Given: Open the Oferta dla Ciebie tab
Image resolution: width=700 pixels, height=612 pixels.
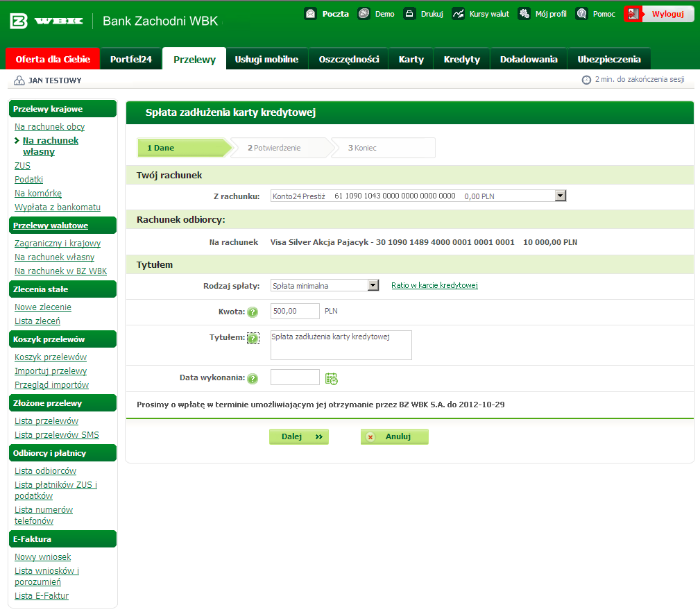Looking at the screenshot, I should 53,59.
